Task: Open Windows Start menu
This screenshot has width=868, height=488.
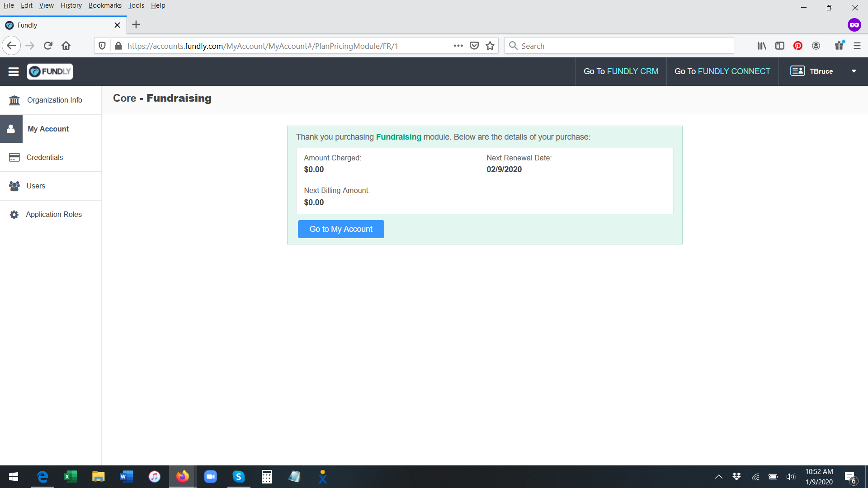Action: (x=14, y=477)
